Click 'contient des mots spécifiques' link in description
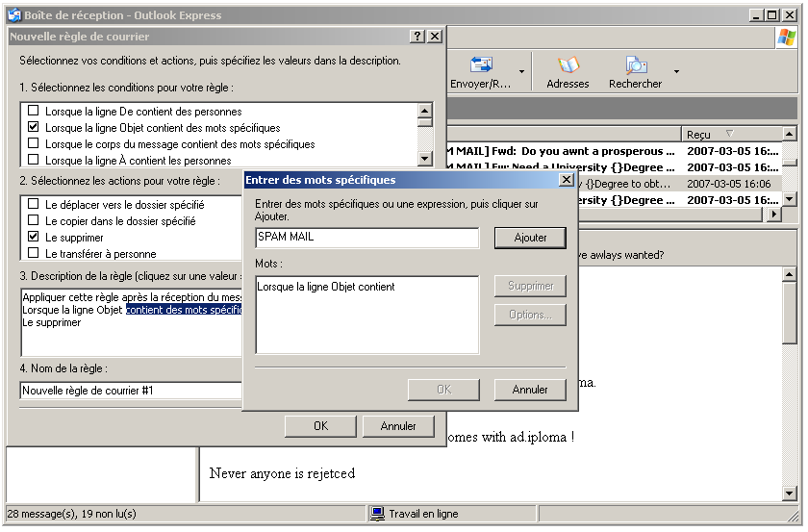The height and width of the screenshot is (532, 808). (x=184, y=310)
